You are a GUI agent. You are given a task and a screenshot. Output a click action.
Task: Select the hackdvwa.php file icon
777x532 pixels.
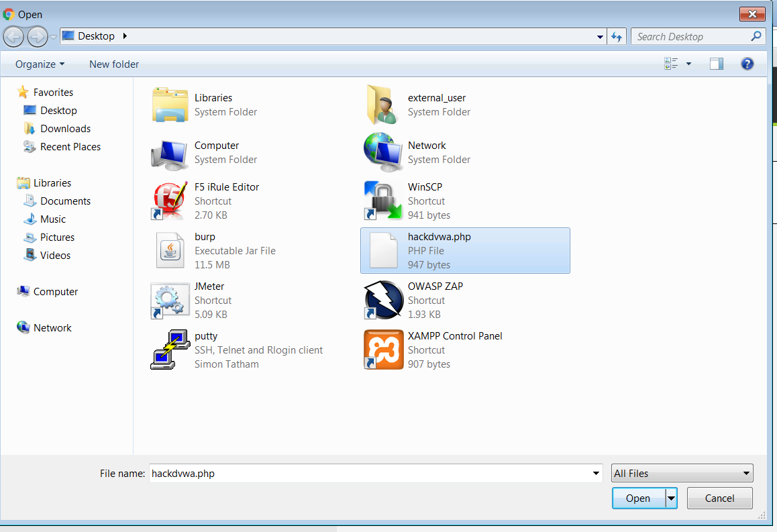pos(384,250)
